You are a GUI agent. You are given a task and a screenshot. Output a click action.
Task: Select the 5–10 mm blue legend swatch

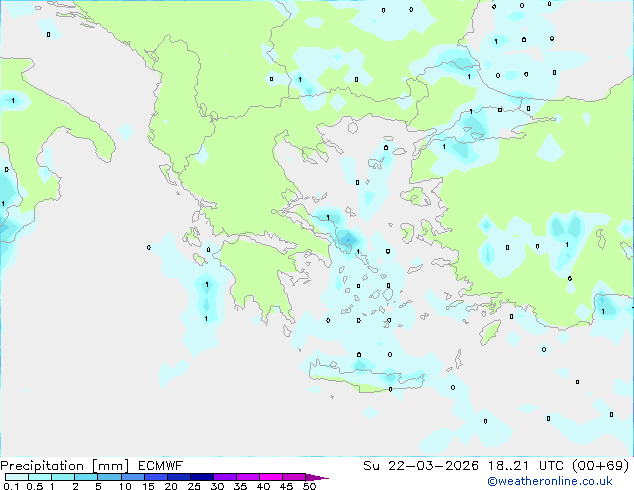click(x=109, y=477)
